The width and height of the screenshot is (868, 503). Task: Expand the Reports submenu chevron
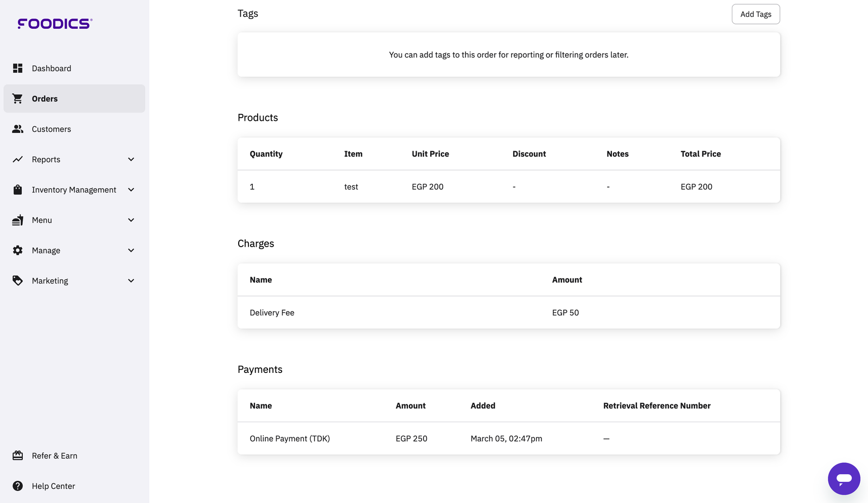(x=131, y=159)
